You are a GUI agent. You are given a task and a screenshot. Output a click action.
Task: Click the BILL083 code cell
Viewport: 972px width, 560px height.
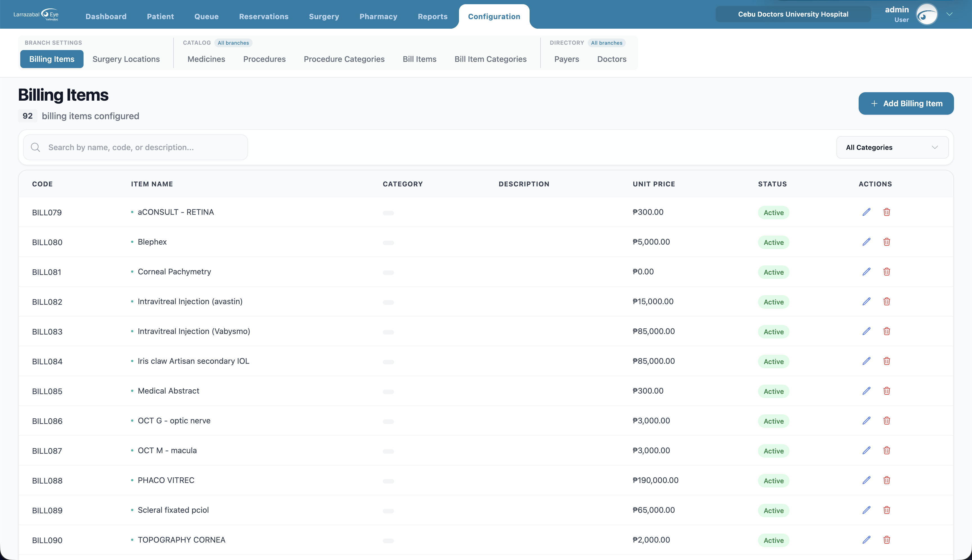pyautogui.click(x=47, y=331)
